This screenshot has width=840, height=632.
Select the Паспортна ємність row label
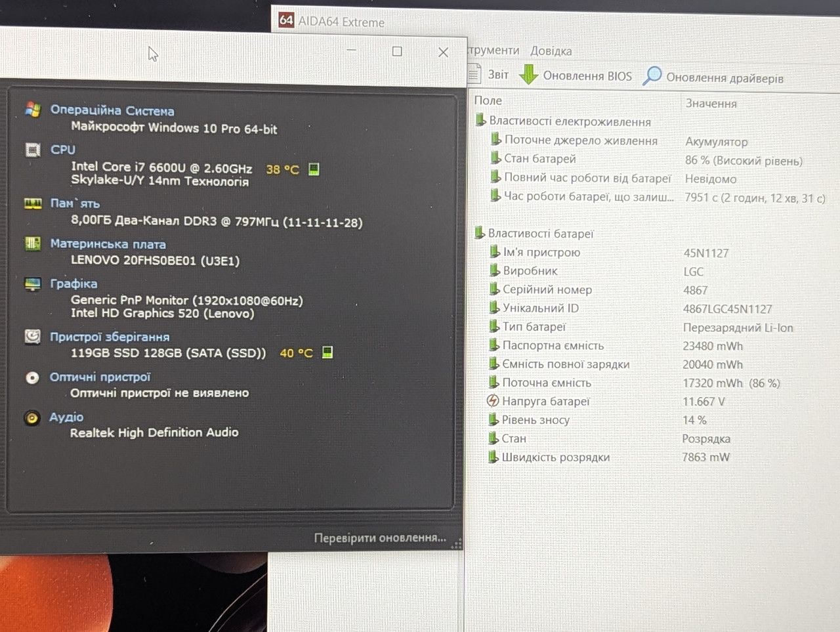pyautogui.click(x=553, y=345)
